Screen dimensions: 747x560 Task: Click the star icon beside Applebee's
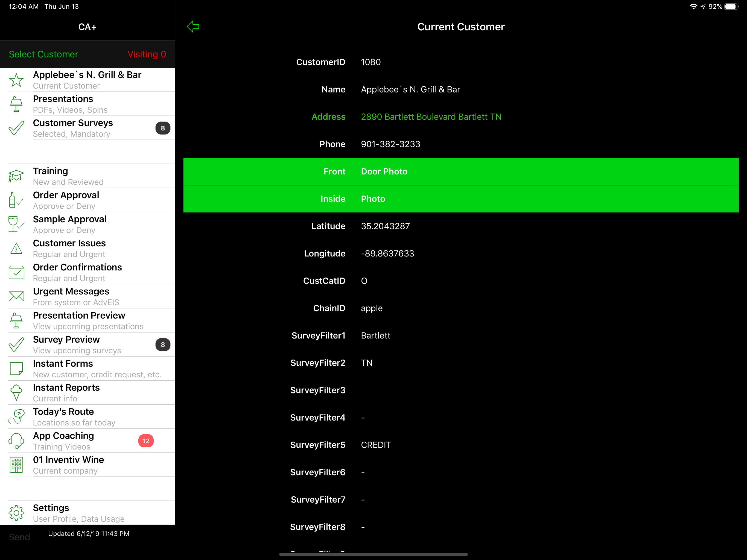[x=16, y=80]
